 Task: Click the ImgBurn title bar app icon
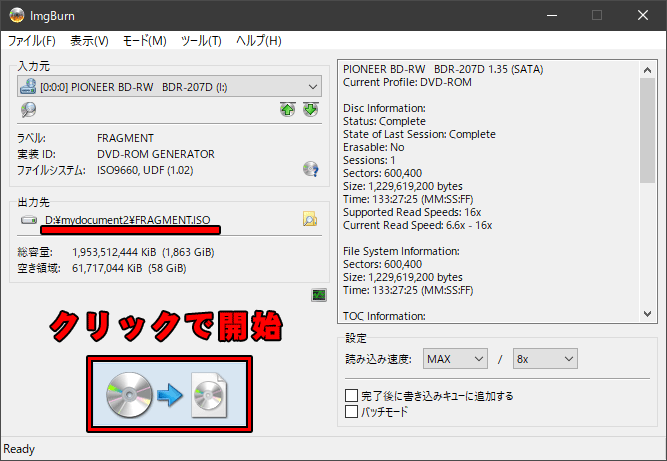coord(17,15)
